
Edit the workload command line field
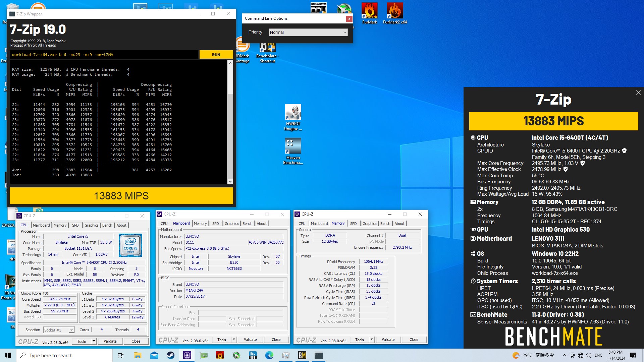coord(104,55)
